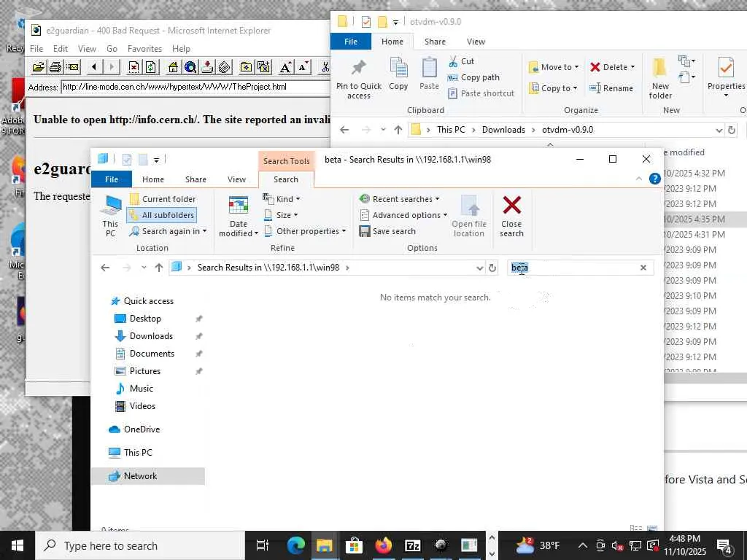Click Save search in Options group

[387, 231]
